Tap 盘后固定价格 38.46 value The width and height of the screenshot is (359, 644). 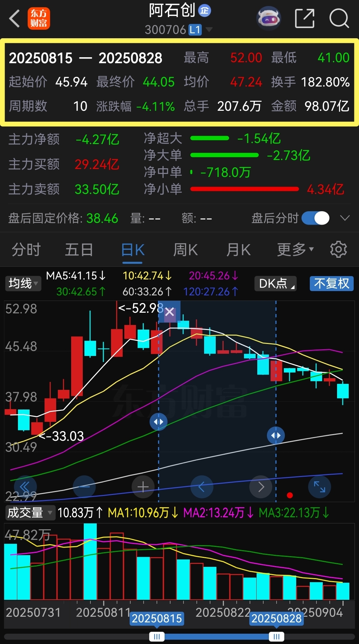click(102, 219)
